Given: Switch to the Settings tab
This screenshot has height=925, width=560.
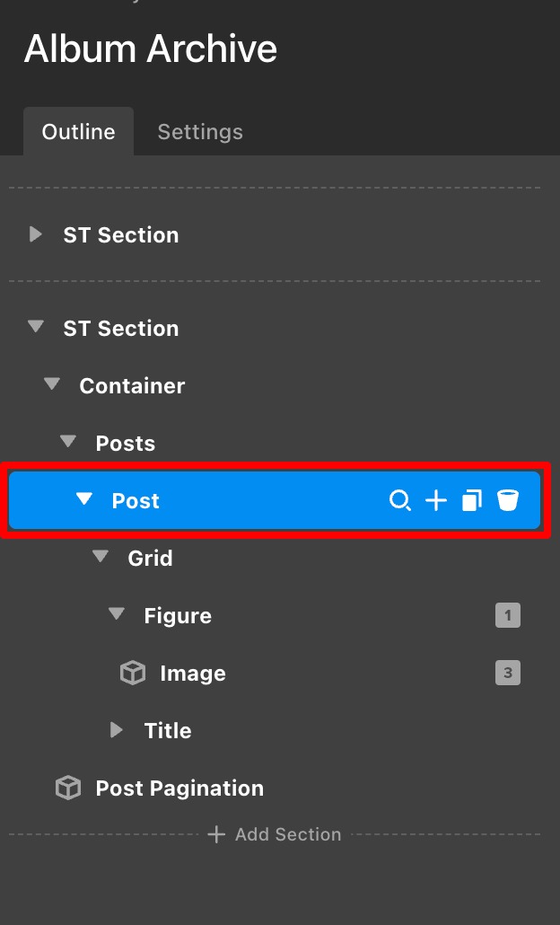Looking at the screenshot, I should (x=200, y=132).
